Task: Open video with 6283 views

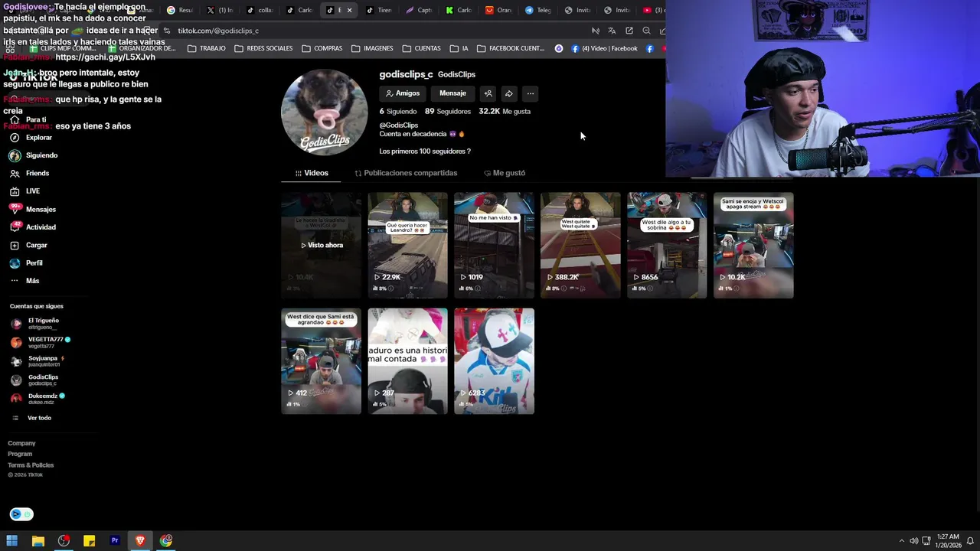Action: tap(494, 361)
